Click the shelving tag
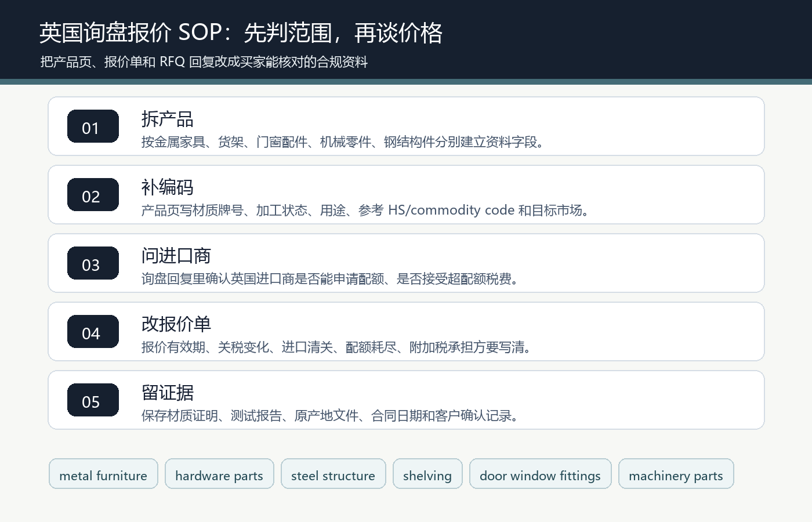This screenshot has height=522, width=812. [x=427, y=474]
